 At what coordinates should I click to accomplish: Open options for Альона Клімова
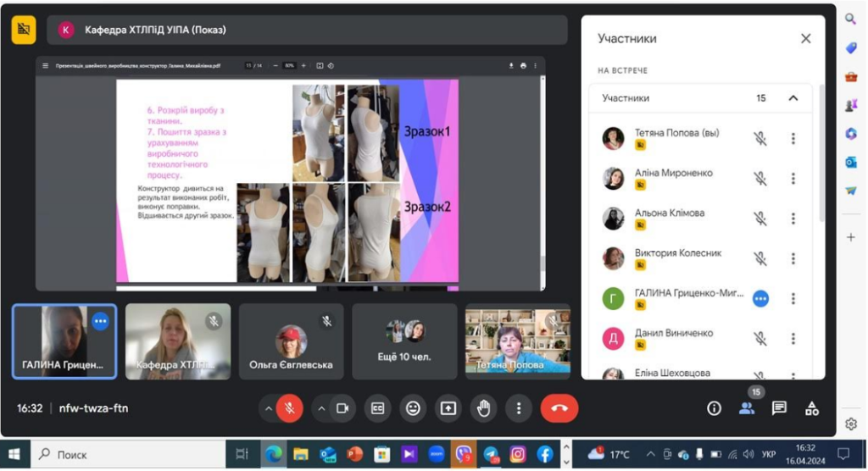(793, 219)
